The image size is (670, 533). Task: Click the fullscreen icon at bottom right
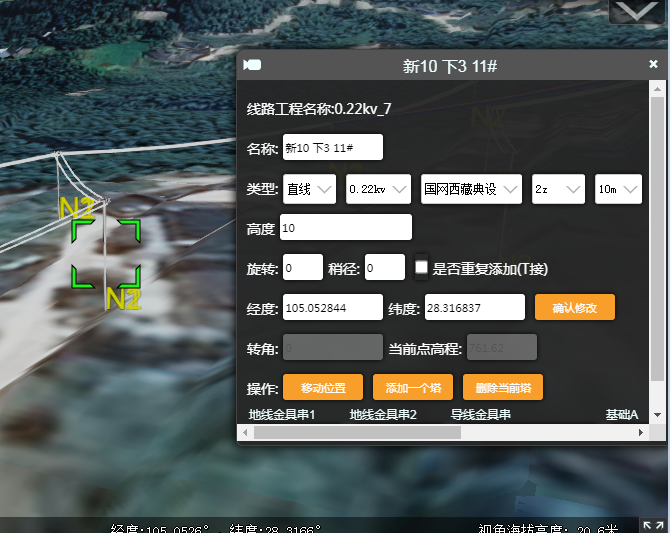652,525
